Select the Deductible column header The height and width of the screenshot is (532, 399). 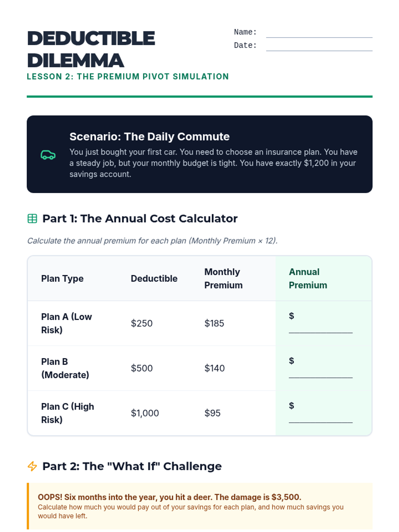pos(154,279)
